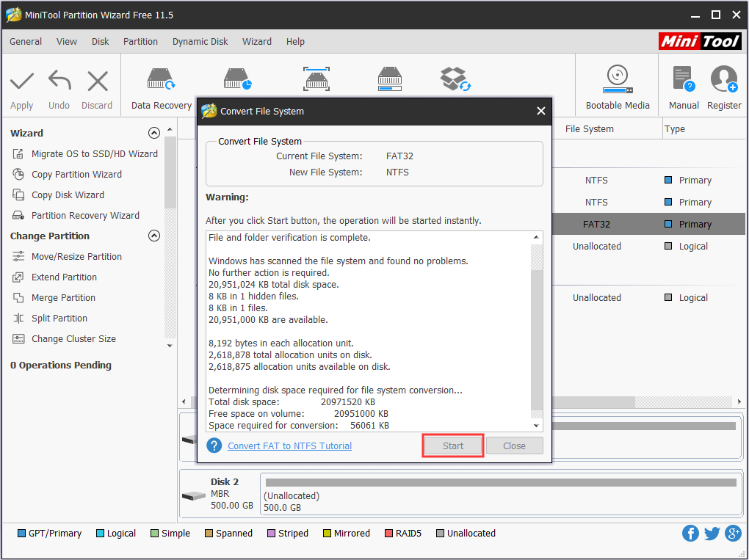Click partition list horizontal scroll right arrow
Screen dimensions: 749x560
[x=739, y=401]
